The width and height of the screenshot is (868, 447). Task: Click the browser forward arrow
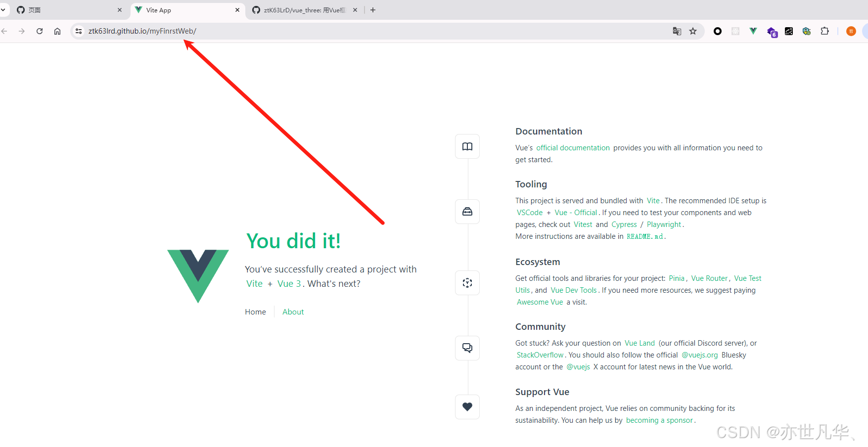click(x=22, y=31)
